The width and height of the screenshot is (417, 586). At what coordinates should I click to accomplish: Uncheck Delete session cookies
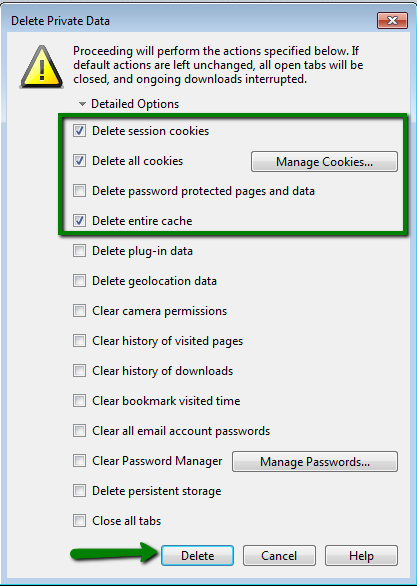[x=79, y=131]
